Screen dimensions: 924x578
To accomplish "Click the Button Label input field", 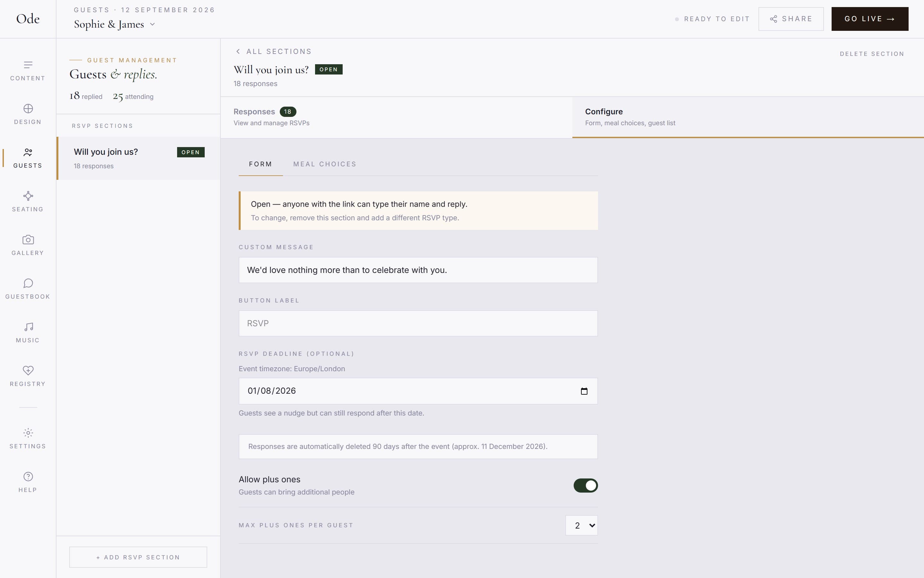I will click(418, 323).
